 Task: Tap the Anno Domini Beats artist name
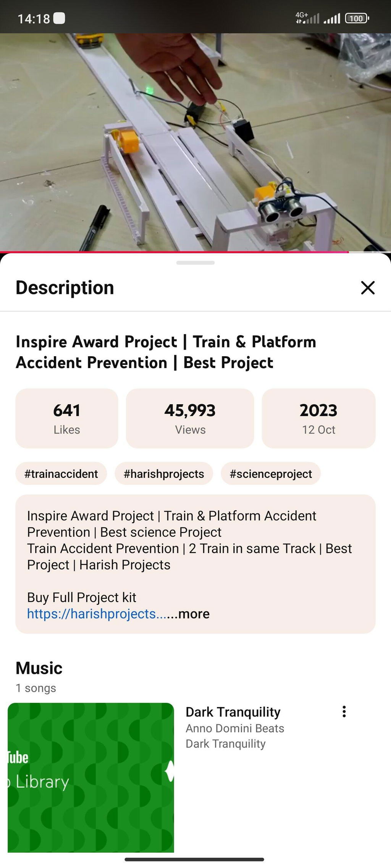(235, 728)
